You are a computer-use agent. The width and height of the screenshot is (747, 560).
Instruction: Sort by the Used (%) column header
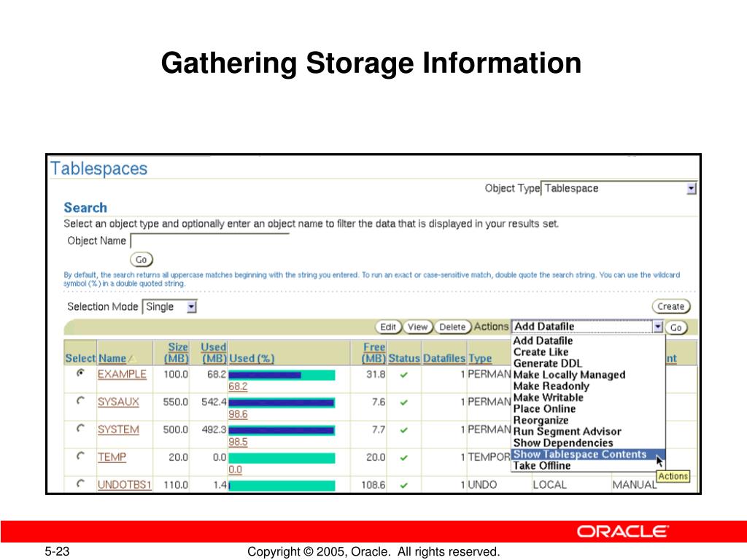[x=252, y=358]
